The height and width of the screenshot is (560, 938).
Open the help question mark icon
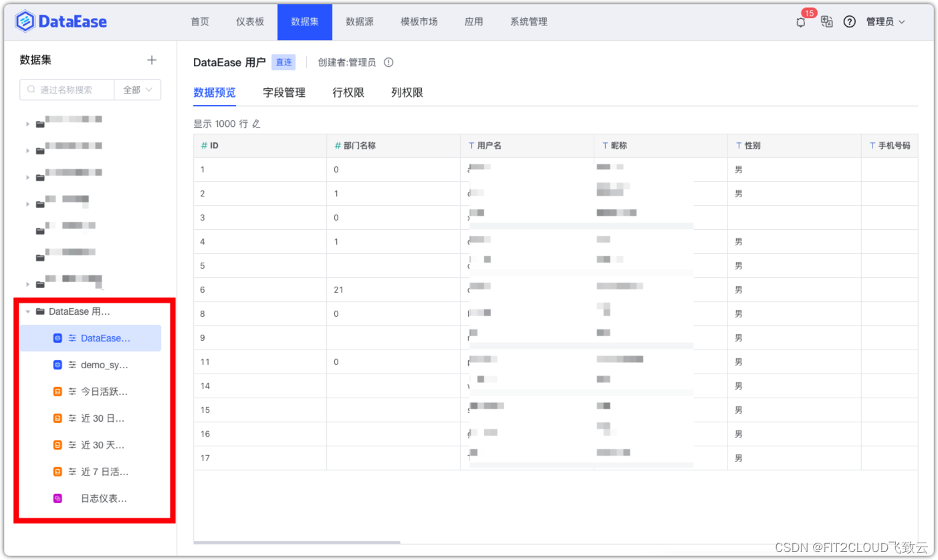point(850,22)
